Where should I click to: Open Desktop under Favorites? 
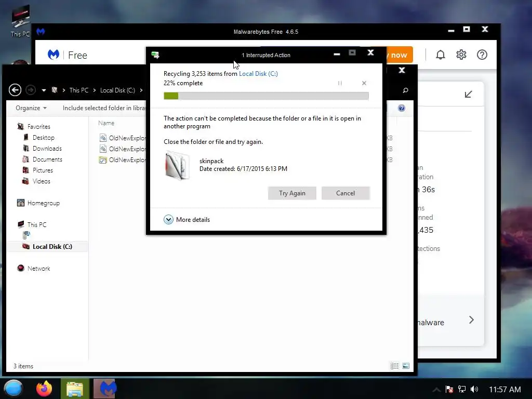pos(38,137)
